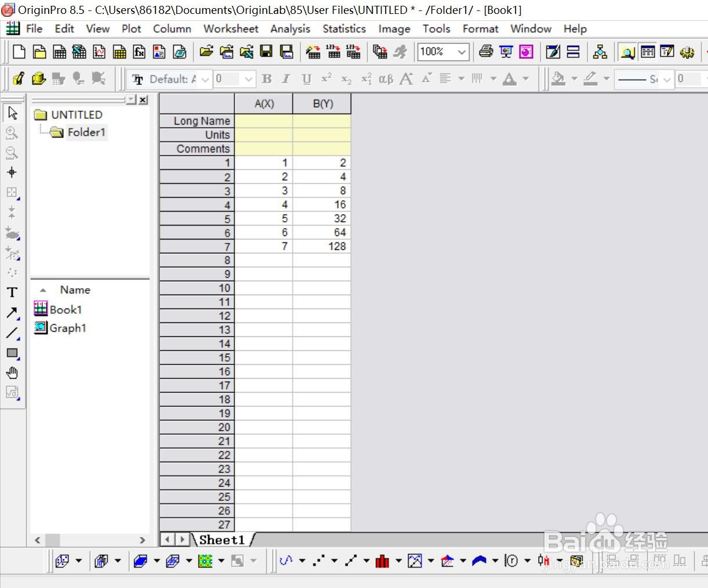Select the Screen Reader crosshair tool
This screenshot has width=708, height=588.
[x=12, y=172]
